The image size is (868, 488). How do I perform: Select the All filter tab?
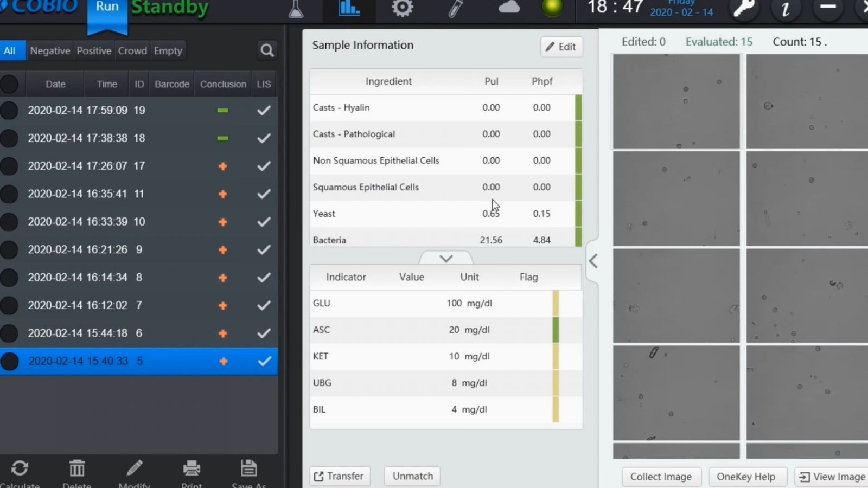coord(12,51)
